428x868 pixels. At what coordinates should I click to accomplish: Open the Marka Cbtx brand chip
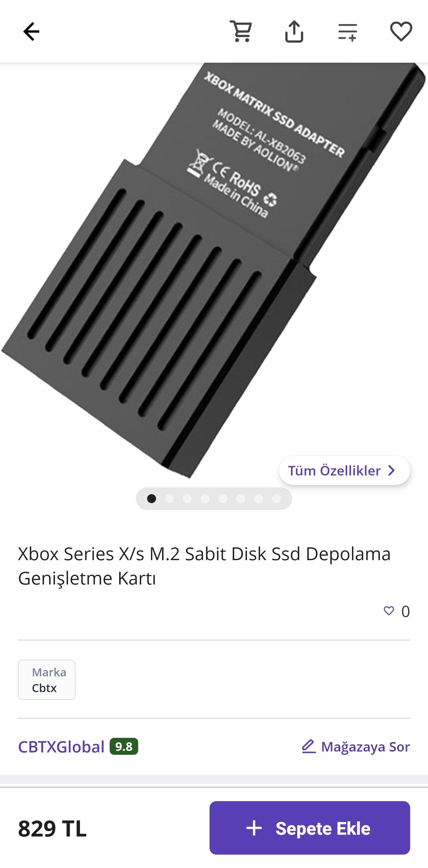tap(46, 680)
